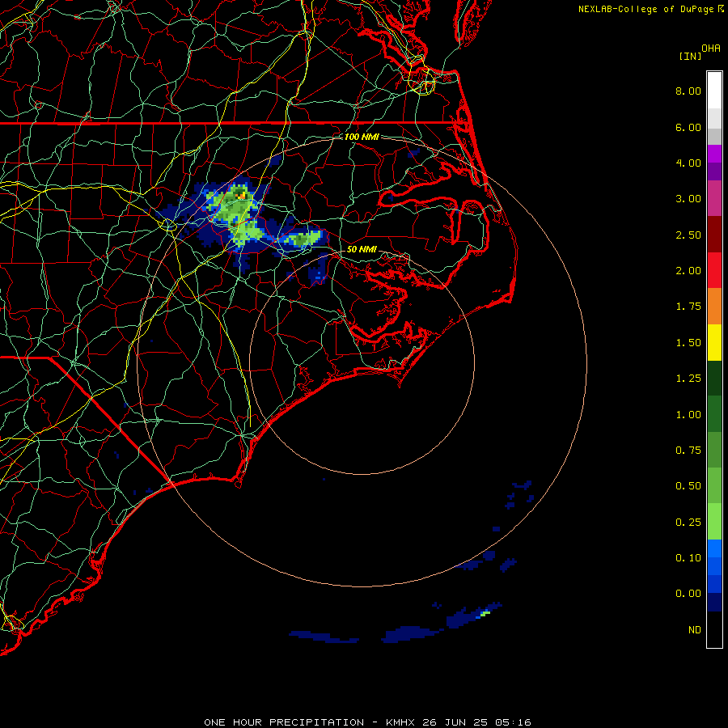Click the 0.50 legend value

[x=688, y=486]
